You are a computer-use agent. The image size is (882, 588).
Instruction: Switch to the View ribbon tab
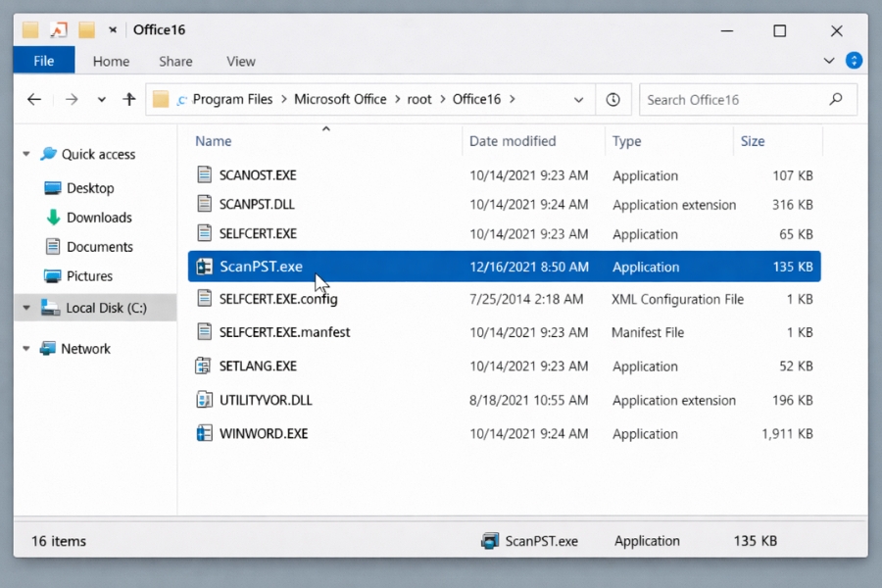[240, 61]
